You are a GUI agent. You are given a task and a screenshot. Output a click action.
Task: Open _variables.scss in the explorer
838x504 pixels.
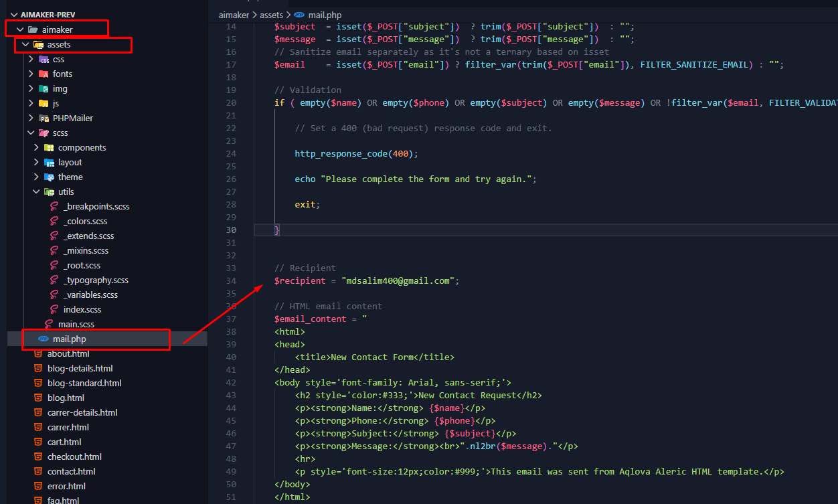[90, 295]
